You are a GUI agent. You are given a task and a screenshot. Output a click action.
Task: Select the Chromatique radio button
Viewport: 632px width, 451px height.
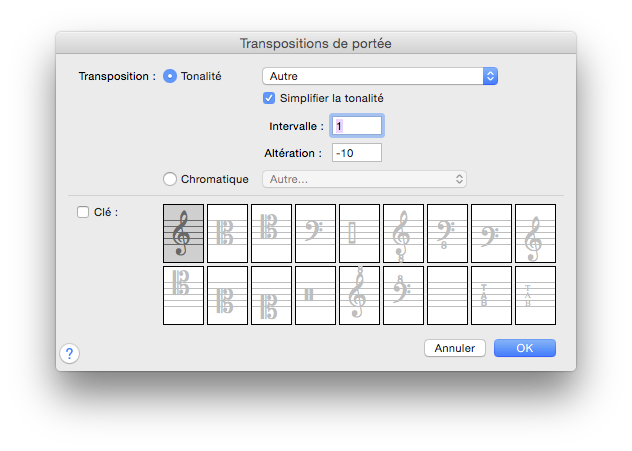[170, 179]
